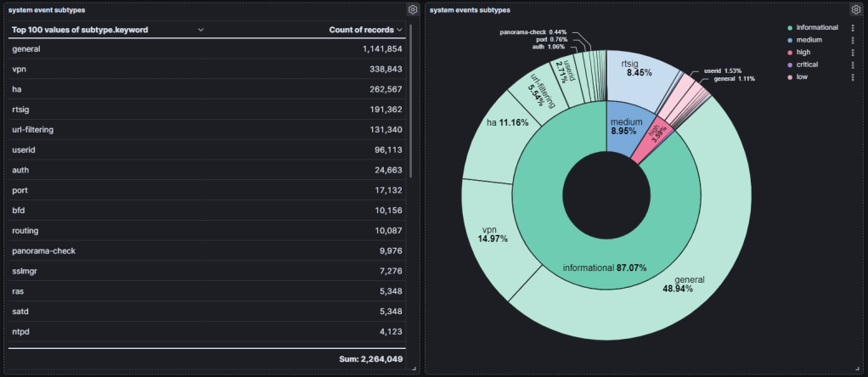Click the table's vertical scrollbar
Screen dimensions: 868x377
(410, 102)
